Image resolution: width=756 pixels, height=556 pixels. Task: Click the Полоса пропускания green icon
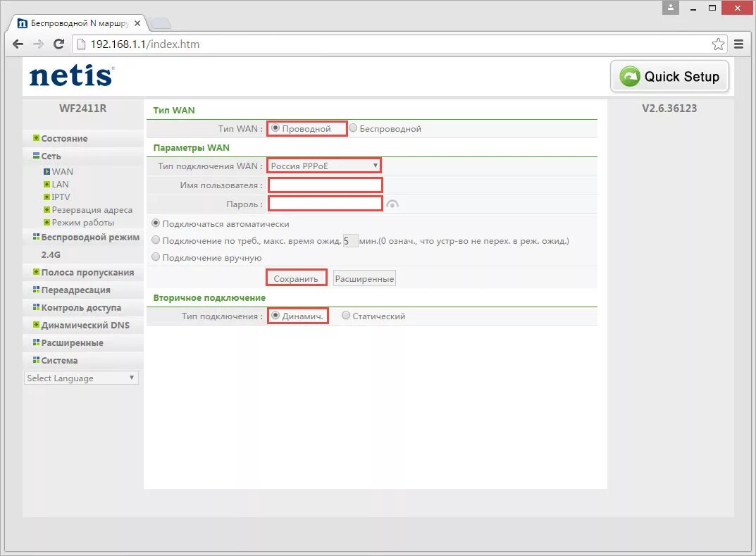(x=36, y=272)
